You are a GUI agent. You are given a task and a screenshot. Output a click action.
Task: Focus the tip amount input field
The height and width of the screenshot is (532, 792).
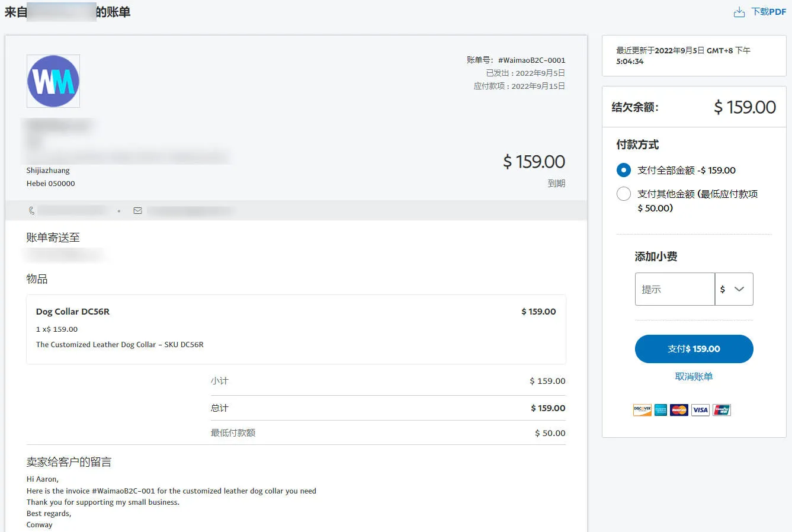(675, 289)
